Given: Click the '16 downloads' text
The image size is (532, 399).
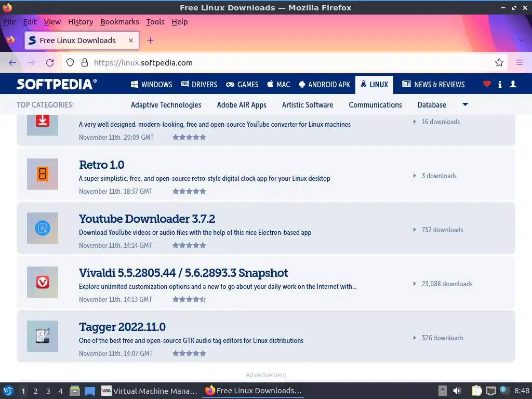Looking at the screenshot, I should coord(441,122).
